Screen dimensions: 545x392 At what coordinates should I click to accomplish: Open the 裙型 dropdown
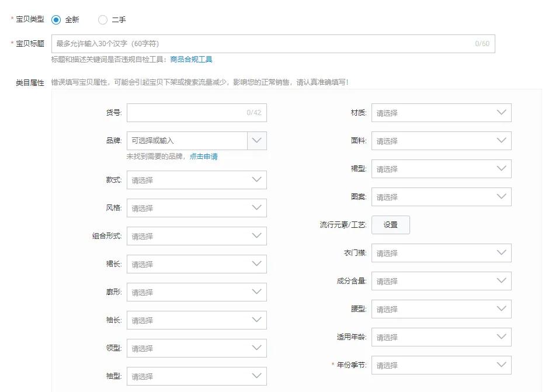click(441, 168)
